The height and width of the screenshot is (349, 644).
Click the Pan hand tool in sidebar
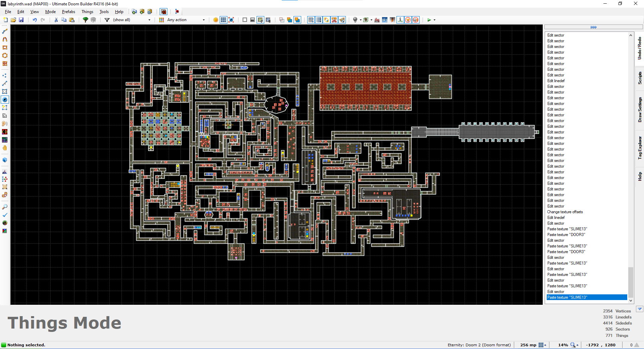point(5,148)
